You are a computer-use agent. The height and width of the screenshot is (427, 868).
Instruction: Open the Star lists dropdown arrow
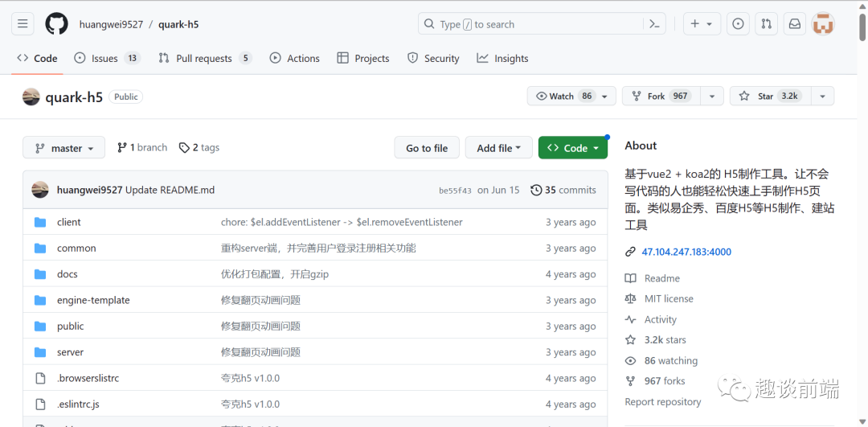point(821,96)
